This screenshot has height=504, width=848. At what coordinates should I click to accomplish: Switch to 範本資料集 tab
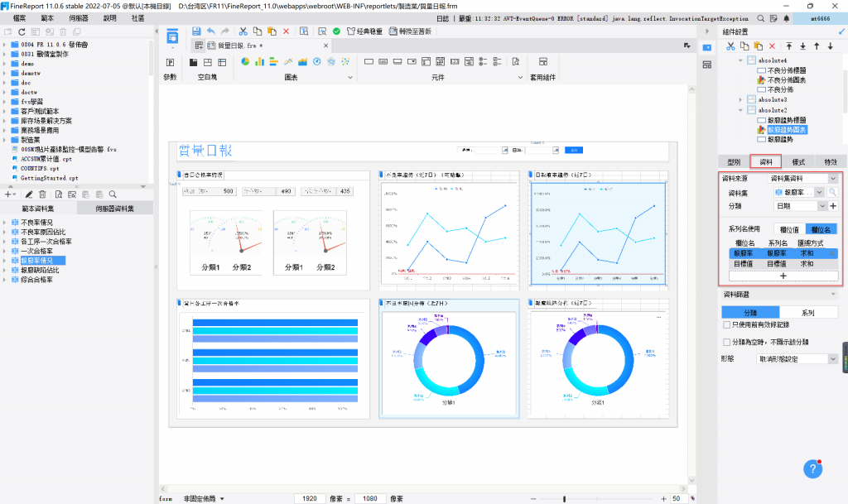[x=38, y=209]
